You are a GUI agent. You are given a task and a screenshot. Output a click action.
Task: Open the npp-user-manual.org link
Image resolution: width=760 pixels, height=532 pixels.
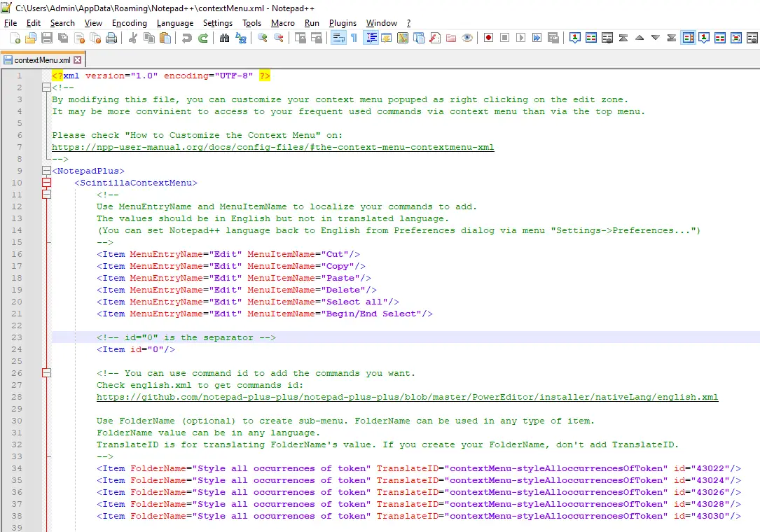273,147
